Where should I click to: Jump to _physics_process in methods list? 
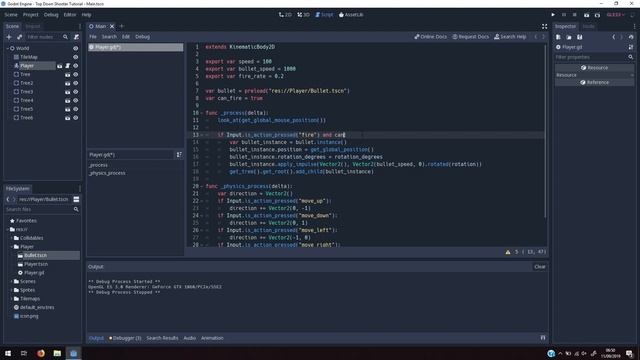coord(108,173)
